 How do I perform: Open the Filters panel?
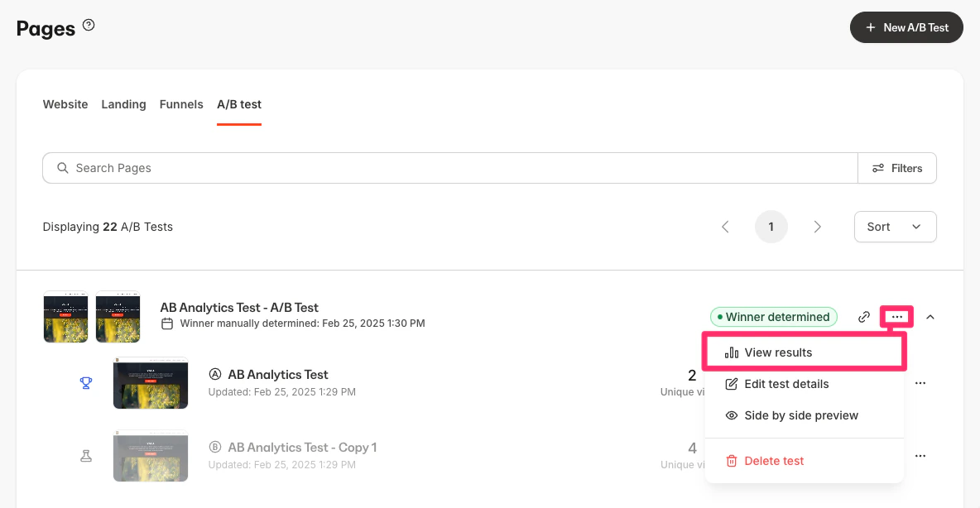click(897, 168)
